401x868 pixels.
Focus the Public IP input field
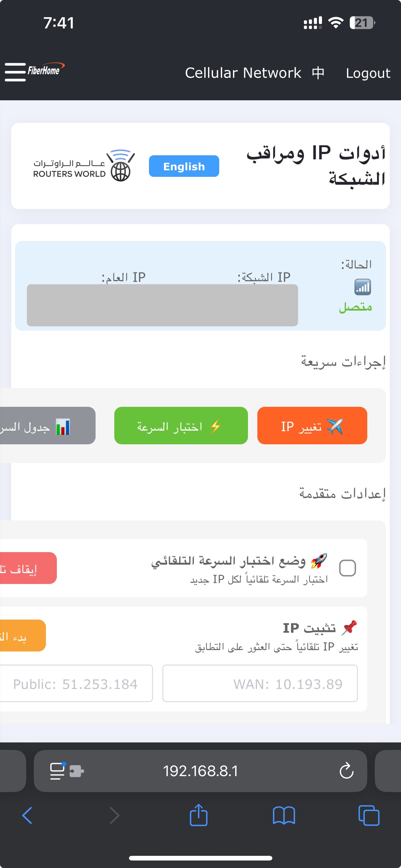(76, 684)
